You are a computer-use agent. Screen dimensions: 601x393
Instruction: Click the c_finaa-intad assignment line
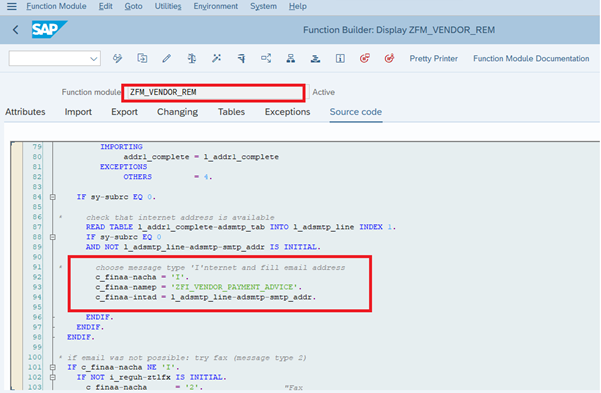point(206,297)
